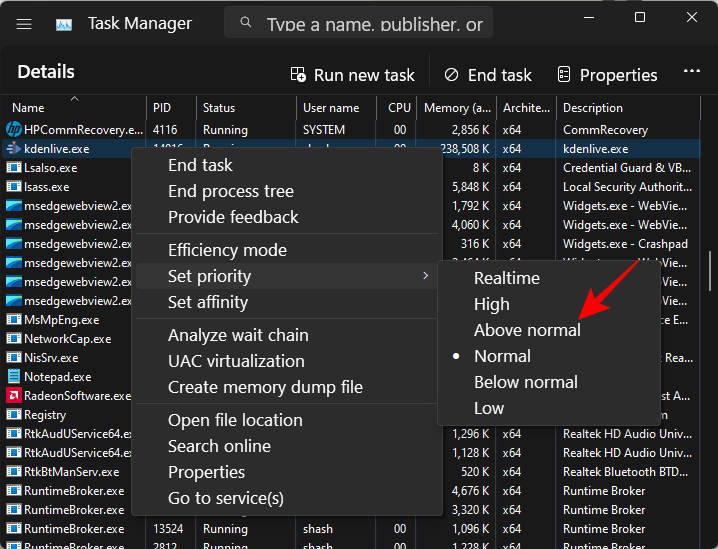Click Open file location menu entry
The image size is (718, 549).
click(235, 420)
